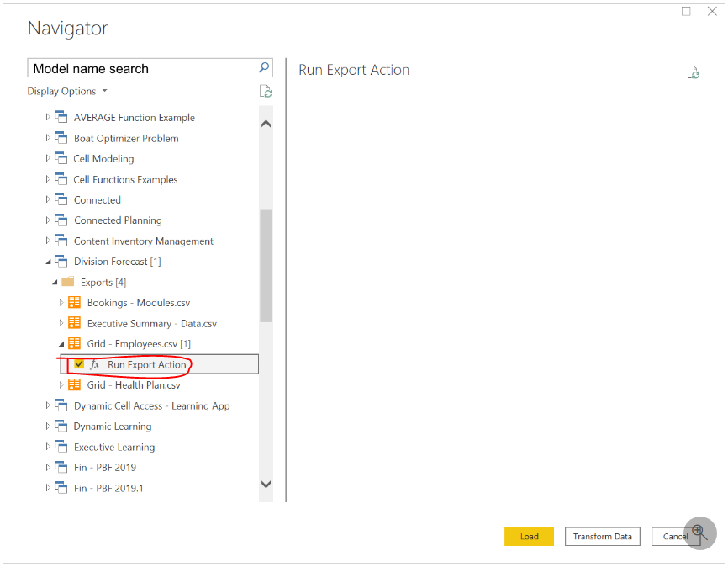Viewport: 728px width, 567px height.
Task: Expand Executive Summary - Data.csv node
Action: [x=61, y=323]
